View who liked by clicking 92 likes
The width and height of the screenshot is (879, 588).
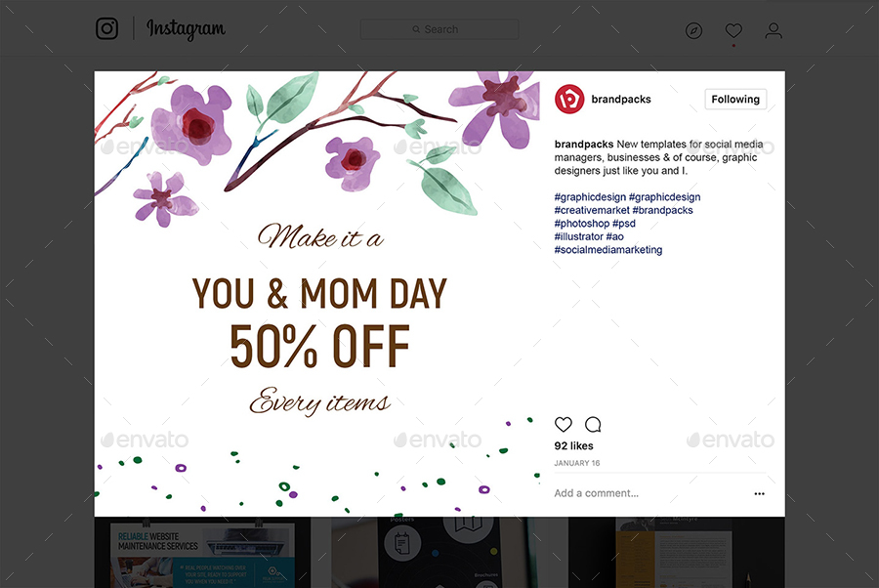tap(573, 445)
